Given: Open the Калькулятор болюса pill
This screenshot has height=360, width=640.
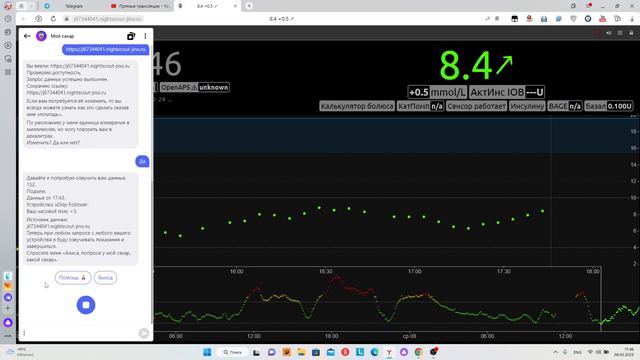Looking at the screenshot, I should click(x=357, y=106).
